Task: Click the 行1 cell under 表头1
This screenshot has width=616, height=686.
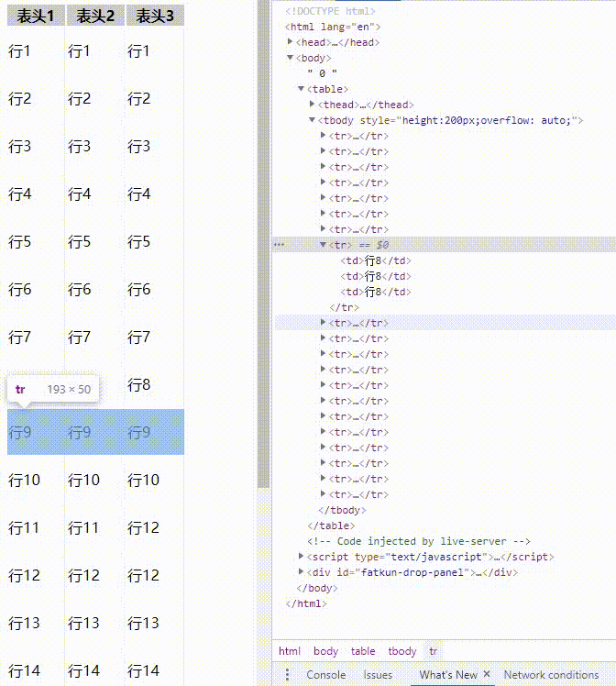Action: pyautogui.click(x=19, y=51)
